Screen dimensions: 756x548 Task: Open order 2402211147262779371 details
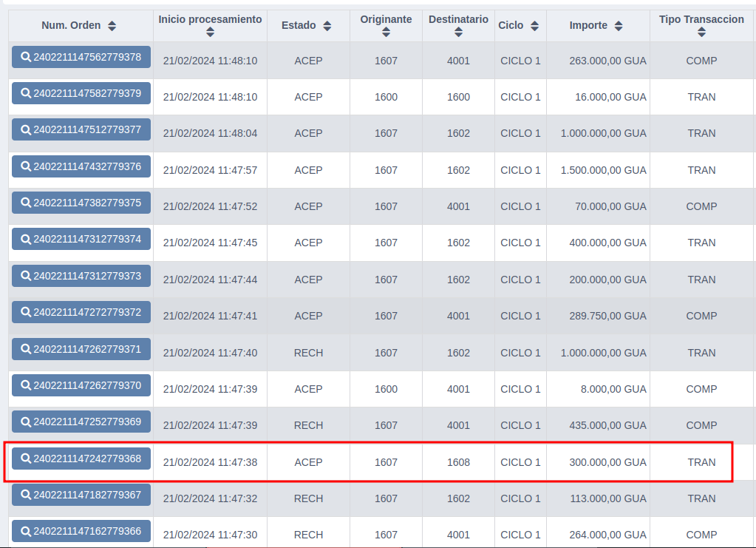tap(81, 349)
